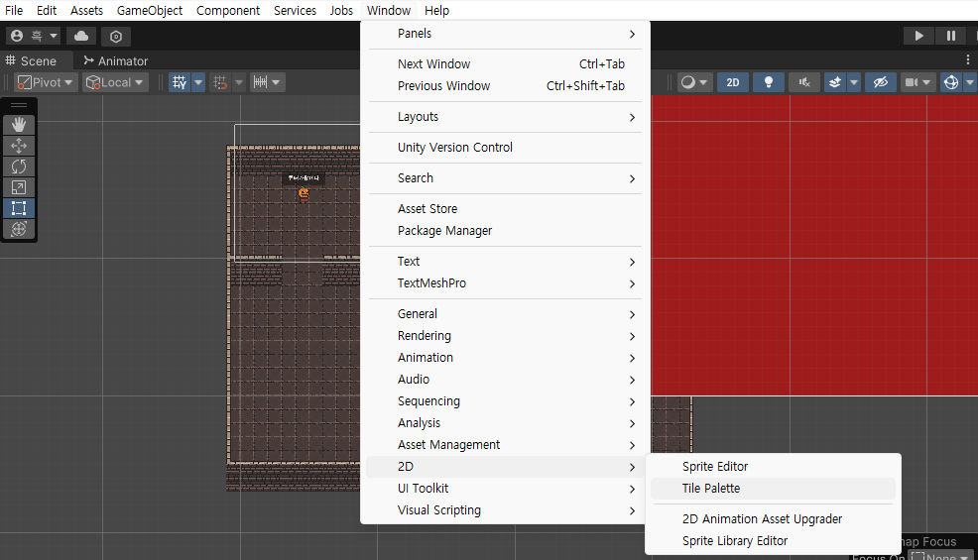Toggle grid visibility icon

coord(180,82)
